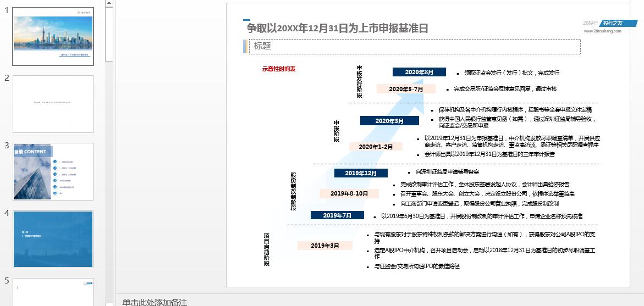Select slide 1 thumbnail with city skyline

[x=53, y=36]
